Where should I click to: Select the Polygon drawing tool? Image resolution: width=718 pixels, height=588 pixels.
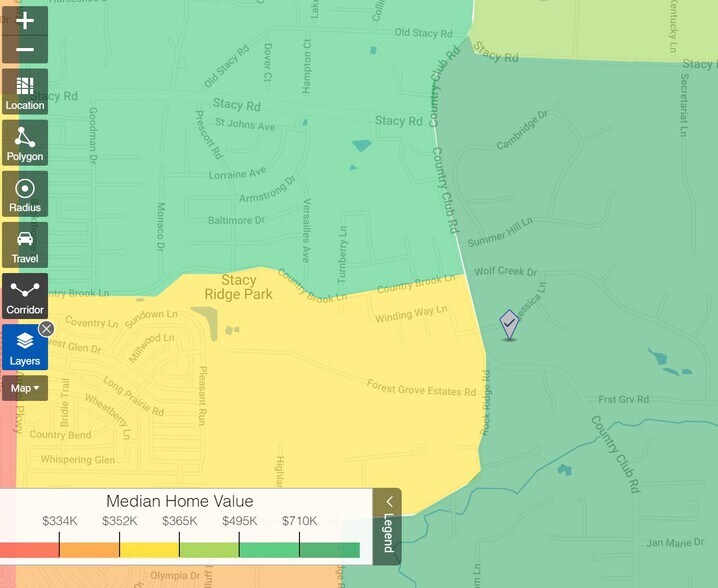click(x=25, y=144)
